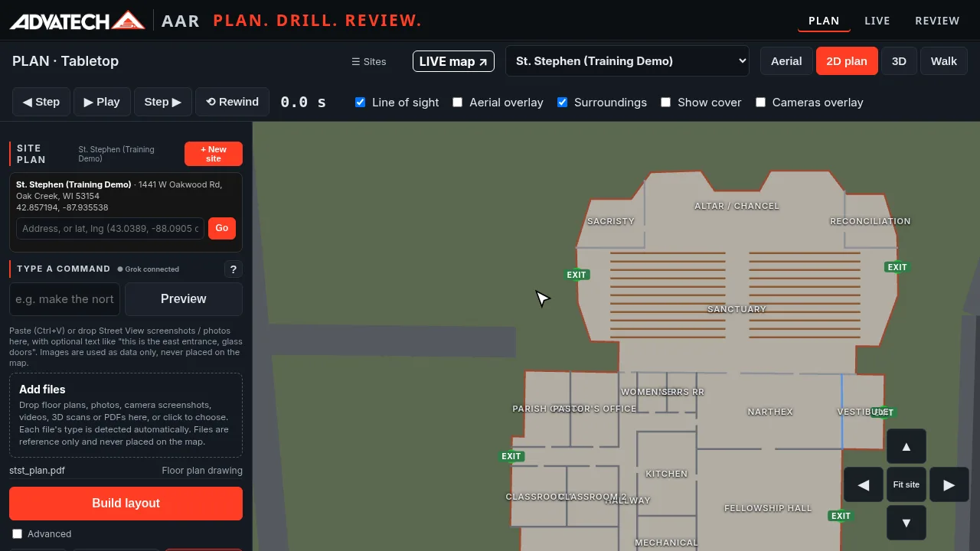This screenshot has width=980, height=551.
Task: Click the SANCTUARY room label
Action: click(737, 309)
